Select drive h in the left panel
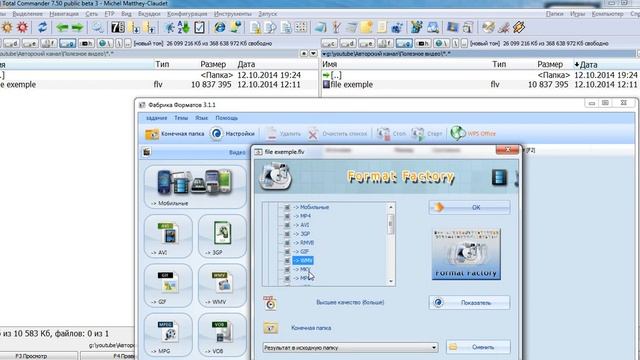Viewport: 640px width, 360px height. [86, 43]
